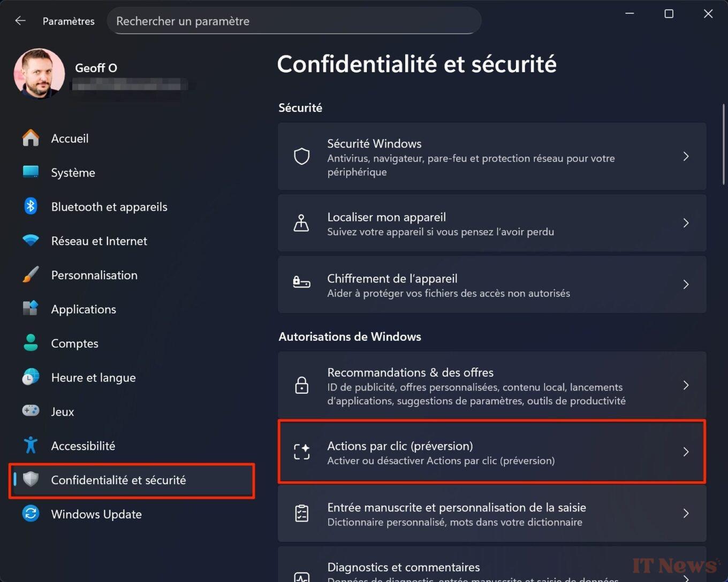
Task: Click the Accessibilité figure icon
Action: 31,445
